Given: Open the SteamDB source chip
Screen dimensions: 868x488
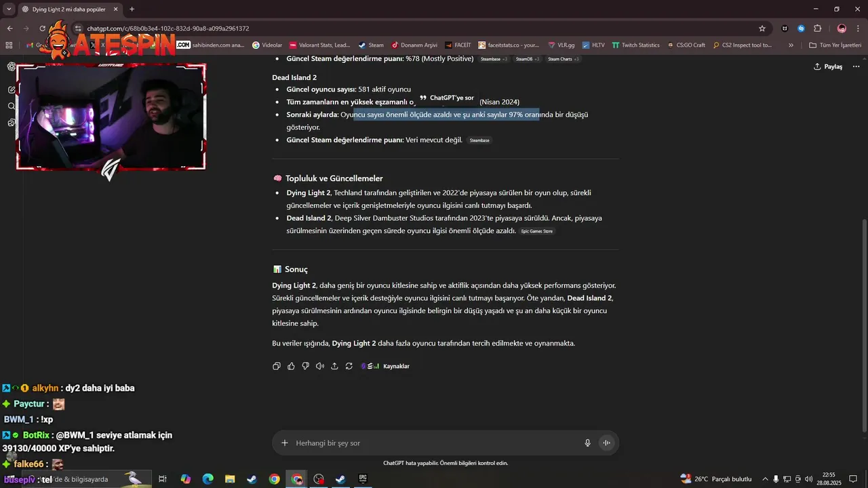Looking at the screenshot, I should (528, 59).
